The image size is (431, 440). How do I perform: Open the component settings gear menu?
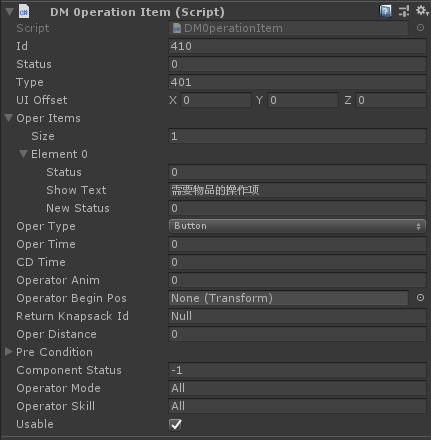(422, 11)
